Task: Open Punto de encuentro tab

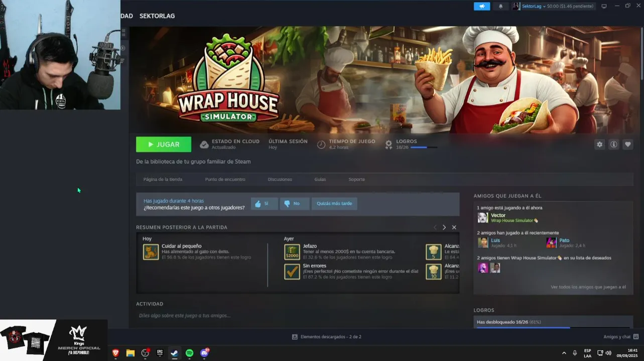Action: [x=225, y=179]
